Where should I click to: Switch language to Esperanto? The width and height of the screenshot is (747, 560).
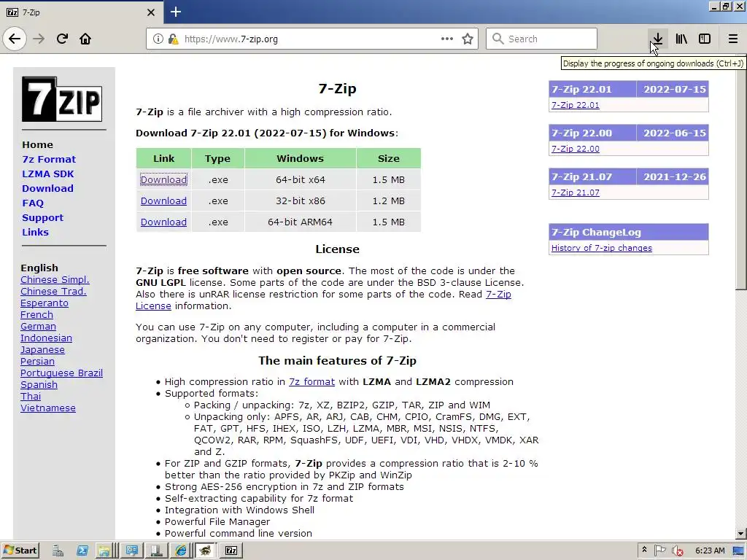(x=44, y=303)
